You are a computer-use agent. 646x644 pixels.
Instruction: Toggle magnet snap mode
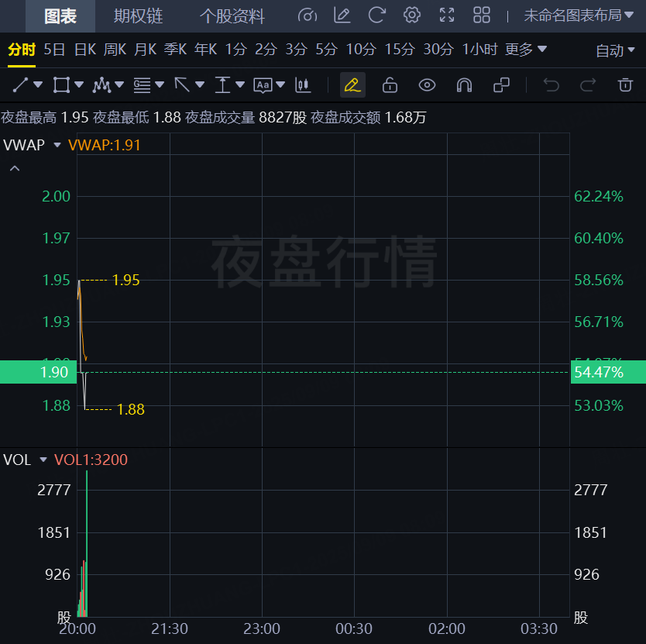[464, 84]
